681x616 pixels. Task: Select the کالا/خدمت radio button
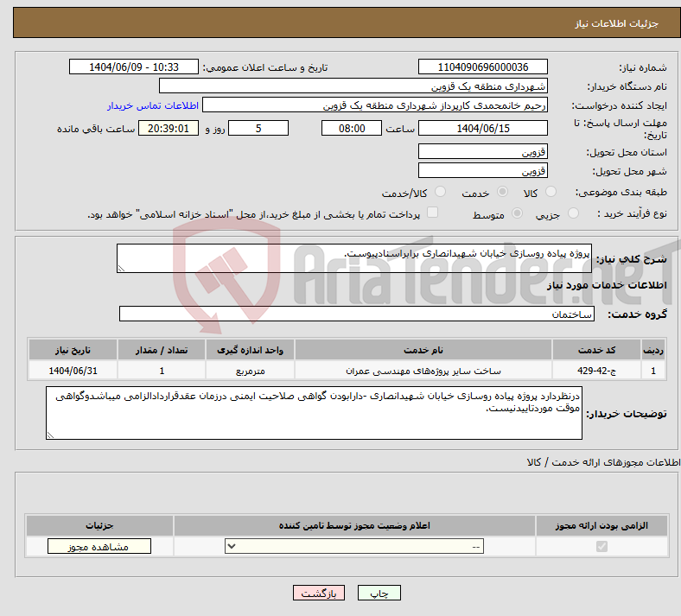[x=441, y=192]
